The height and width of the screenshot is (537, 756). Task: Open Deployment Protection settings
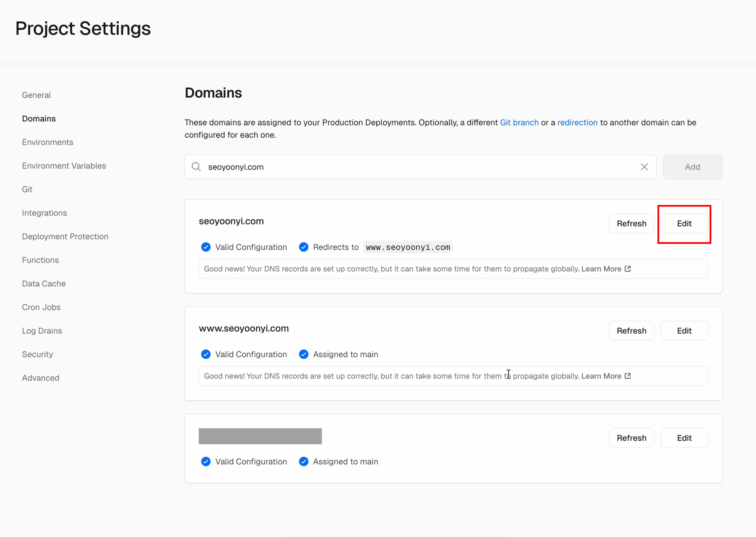click(65, 236)
